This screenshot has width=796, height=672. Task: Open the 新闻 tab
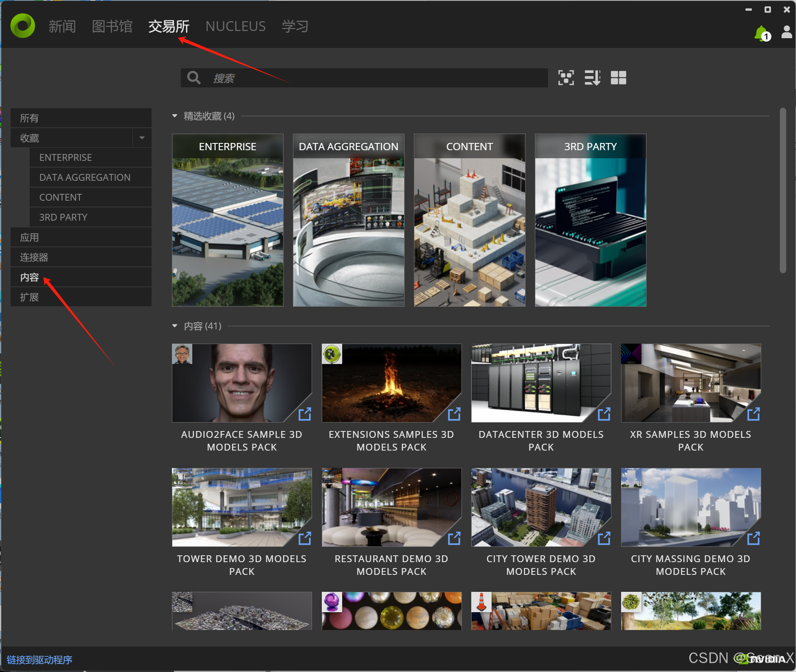click(62, 26)
